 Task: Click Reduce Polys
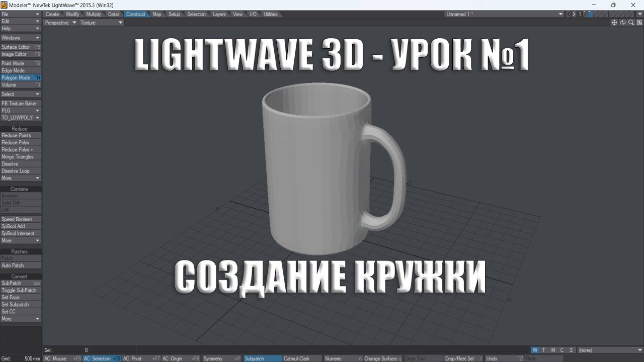point(21,142)
